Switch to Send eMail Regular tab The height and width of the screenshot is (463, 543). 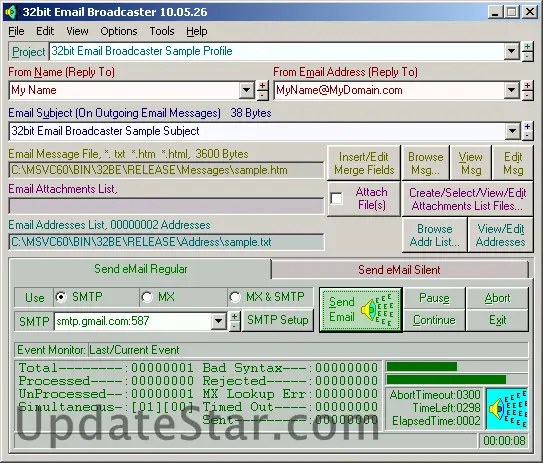[140, 269]
